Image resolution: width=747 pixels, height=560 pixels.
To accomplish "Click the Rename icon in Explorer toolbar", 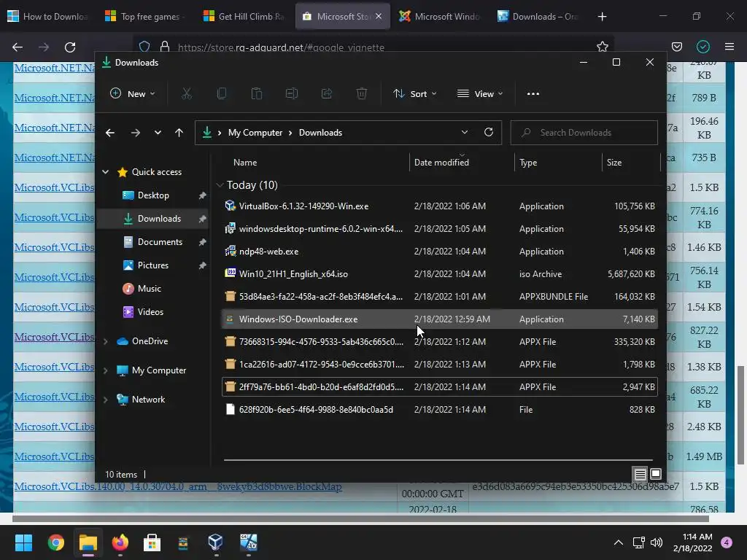I will point(292,94).
